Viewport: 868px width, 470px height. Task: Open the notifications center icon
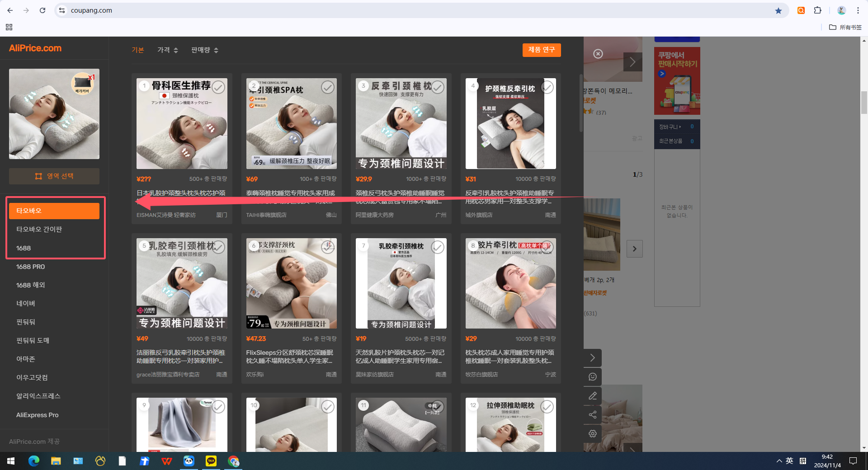(x=853, y=461)
